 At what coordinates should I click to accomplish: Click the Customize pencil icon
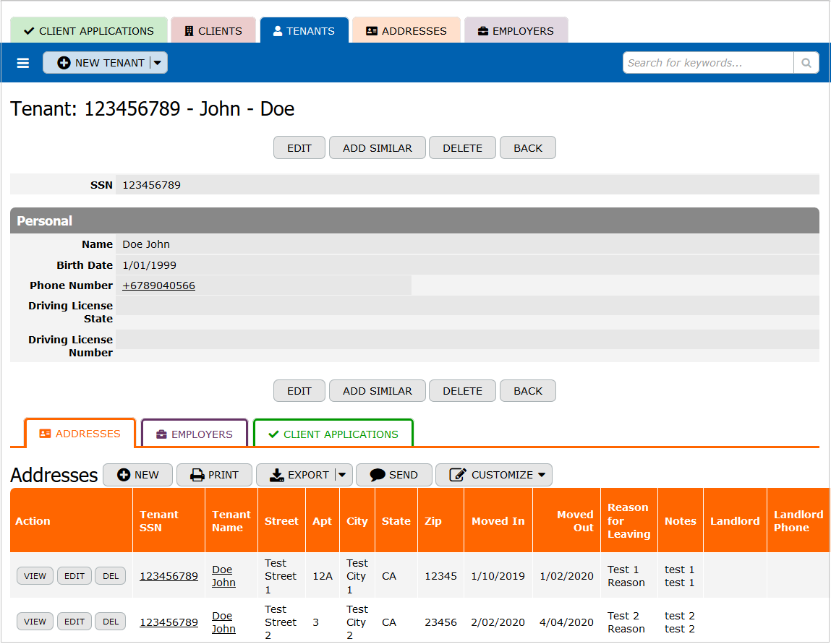(457, 475)
